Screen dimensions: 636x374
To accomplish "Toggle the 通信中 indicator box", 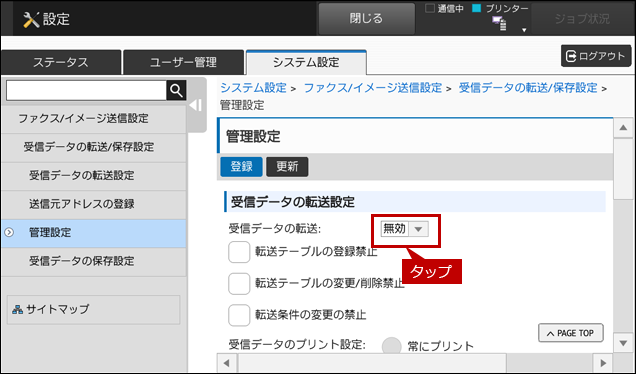I will (x=430, y=8).
